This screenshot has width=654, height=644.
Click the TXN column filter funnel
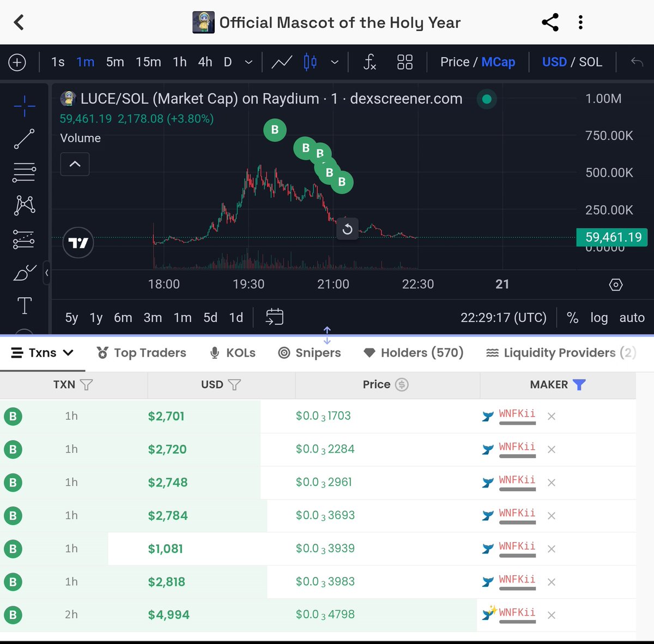pyautogui.click(x=86, y=384)
